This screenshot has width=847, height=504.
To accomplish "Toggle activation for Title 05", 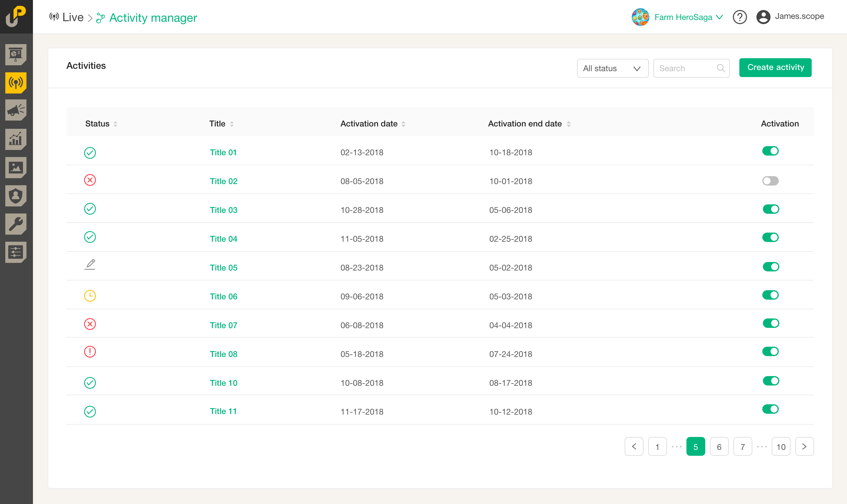I will [x=771, y=267].
